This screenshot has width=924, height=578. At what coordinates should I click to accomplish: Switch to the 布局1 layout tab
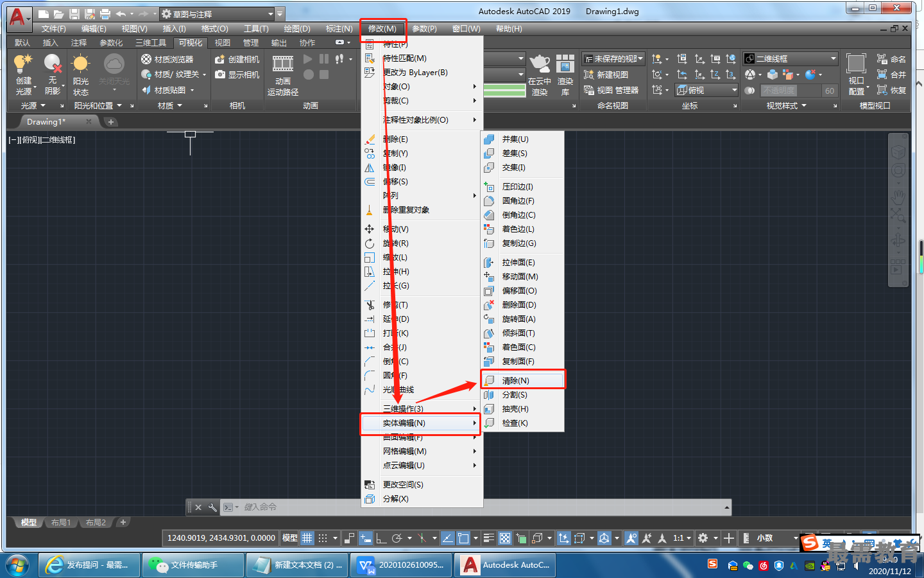click(61, 523)
